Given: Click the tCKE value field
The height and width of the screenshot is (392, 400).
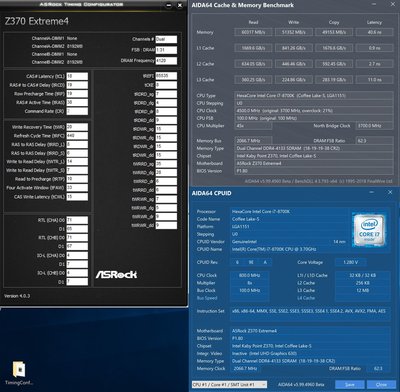Looking at the screenshot, I should coord(166,85).
